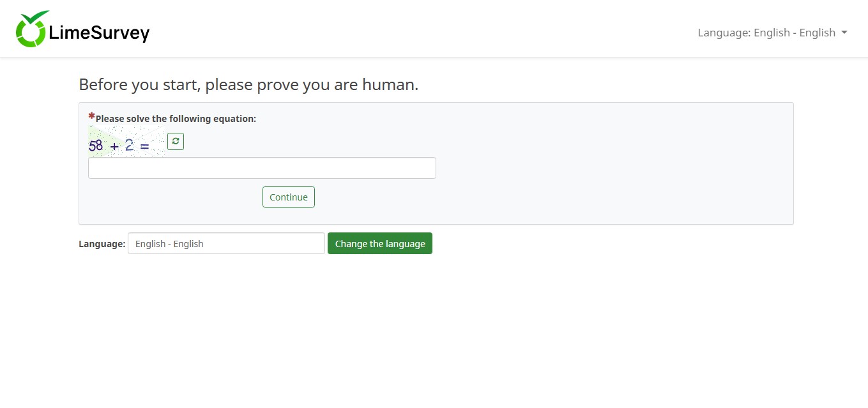The width and height of the screenshot is (868, 408).
Task: Click the equals sign in the captcha
Action: 144,147
